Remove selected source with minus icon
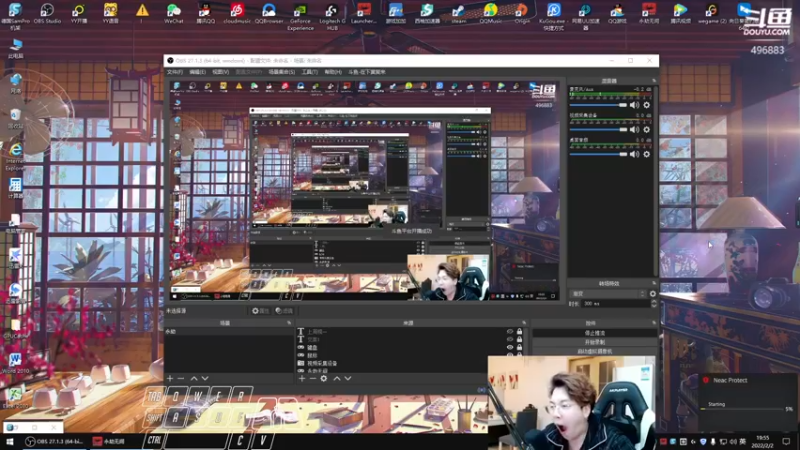The width and height of the screenshot is (800, 450). click(313, 379)
